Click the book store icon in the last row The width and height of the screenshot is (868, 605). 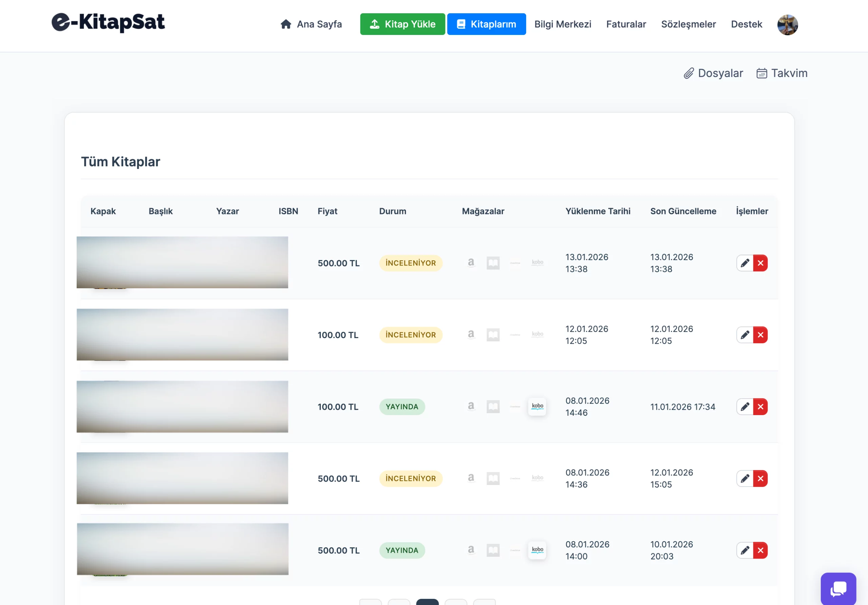point(493,550)
